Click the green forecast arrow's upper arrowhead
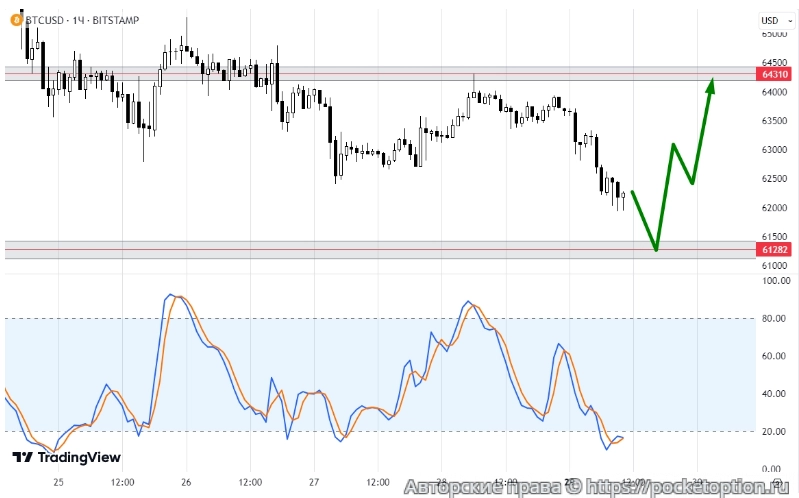 [x=711, y=84]
